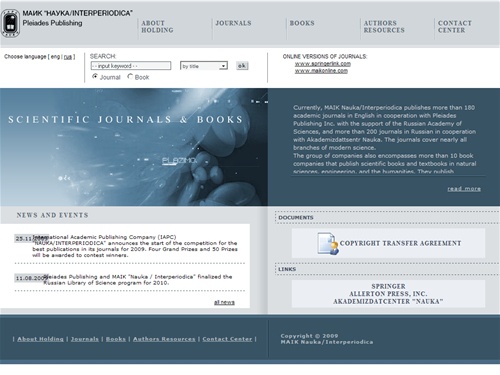Click the Online Versions of Journals label

click(x=325, y=56)
